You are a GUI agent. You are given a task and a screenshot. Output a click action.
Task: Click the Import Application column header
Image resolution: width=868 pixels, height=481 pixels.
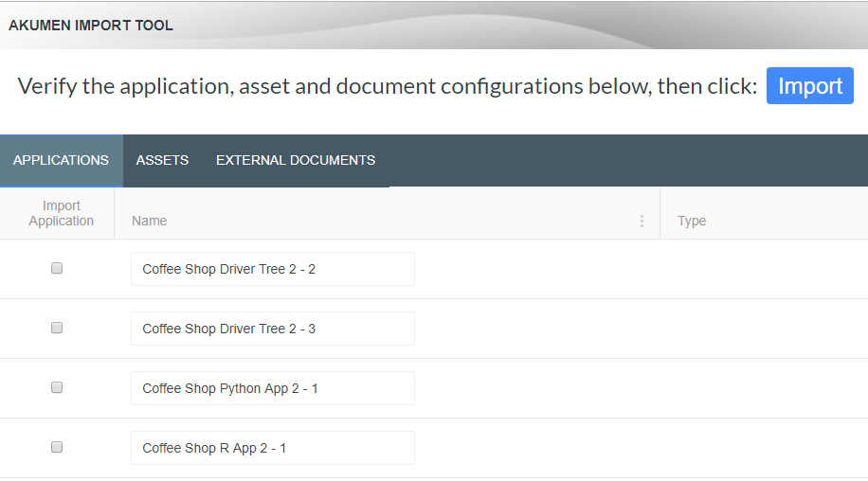click(x=61, y=213)
